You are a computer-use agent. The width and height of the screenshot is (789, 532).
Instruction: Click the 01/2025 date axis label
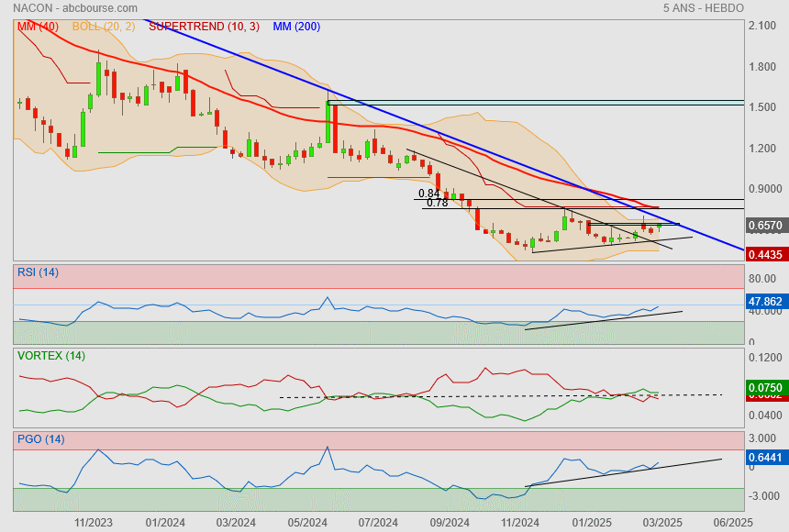pos(592,523)
